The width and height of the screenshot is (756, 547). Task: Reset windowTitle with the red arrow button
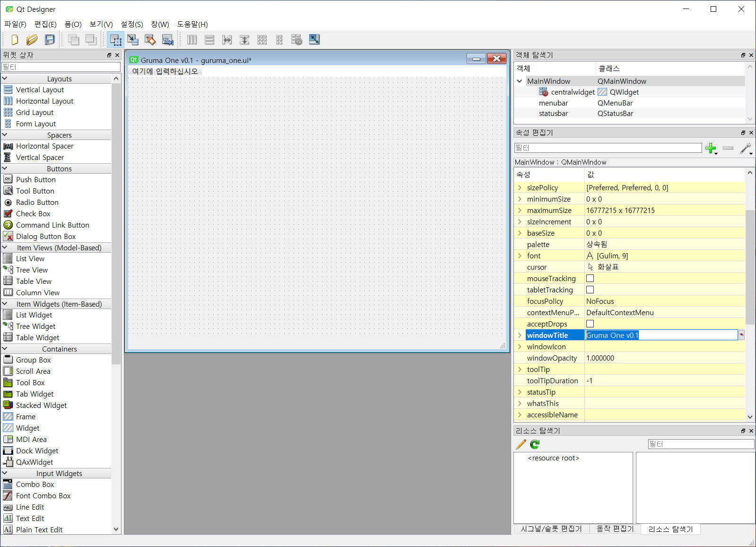(741, 335)
